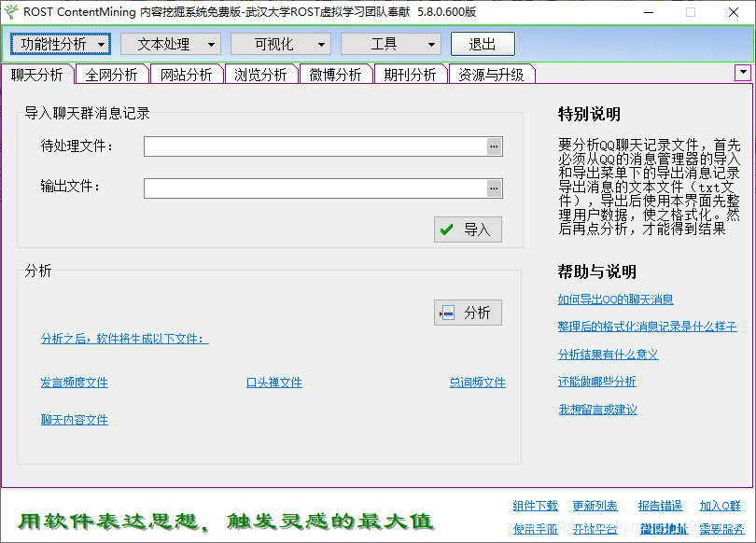Open the 使用手册 link
This screenshot has height=543, width=756.
(x=535, y=529)
